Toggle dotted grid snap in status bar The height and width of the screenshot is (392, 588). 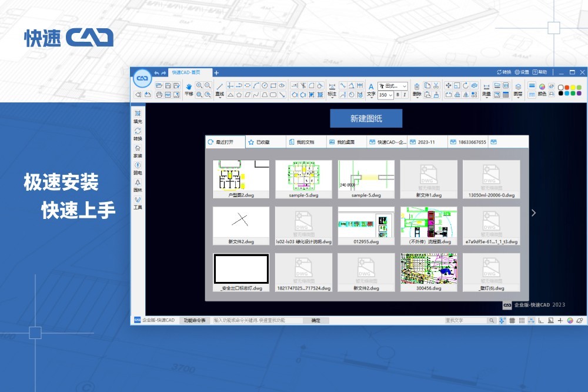522,320
